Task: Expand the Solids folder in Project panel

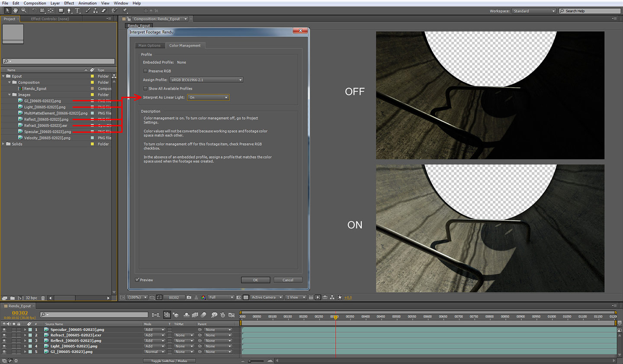Action: pyautogui.click(x=3, y=144)
